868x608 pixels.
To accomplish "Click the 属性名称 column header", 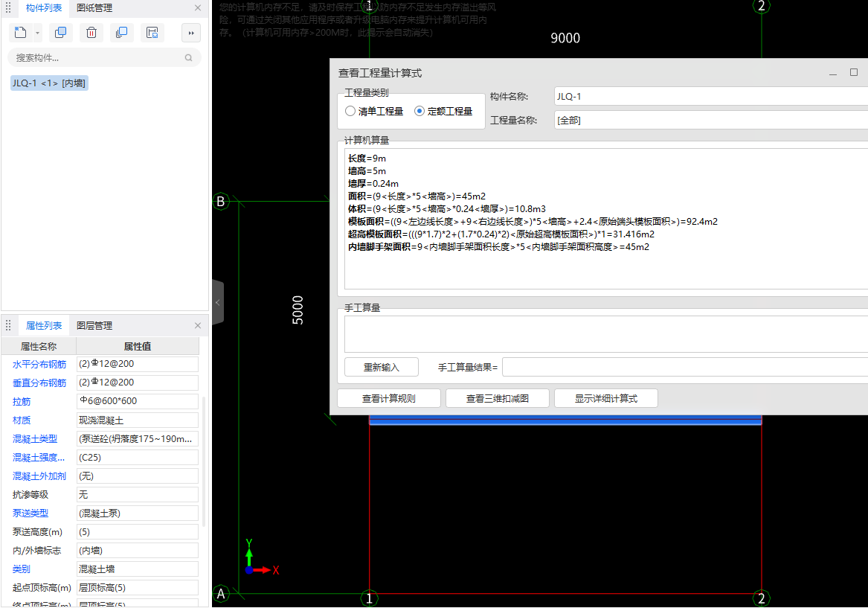I will (x=39, y=346).
